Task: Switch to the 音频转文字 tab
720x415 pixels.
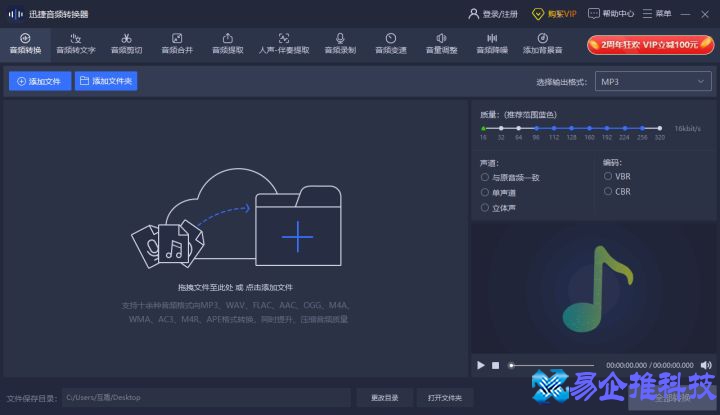Action: pos(76,44)
